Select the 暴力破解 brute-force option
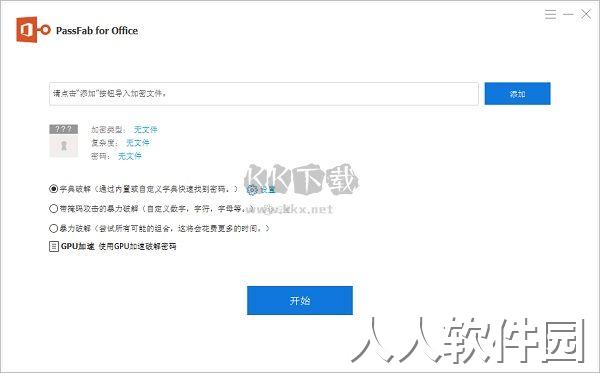 pos(54,228)
